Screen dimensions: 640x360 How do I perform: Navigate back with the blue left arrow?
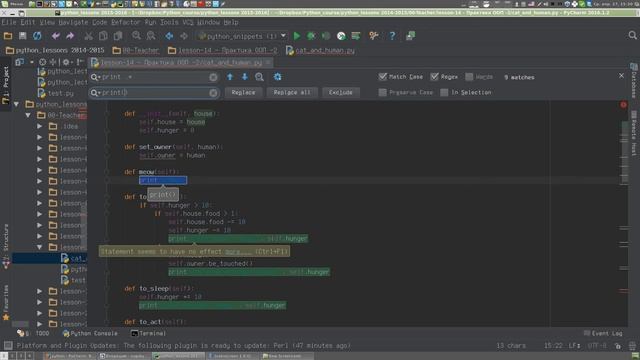(169, 36)
